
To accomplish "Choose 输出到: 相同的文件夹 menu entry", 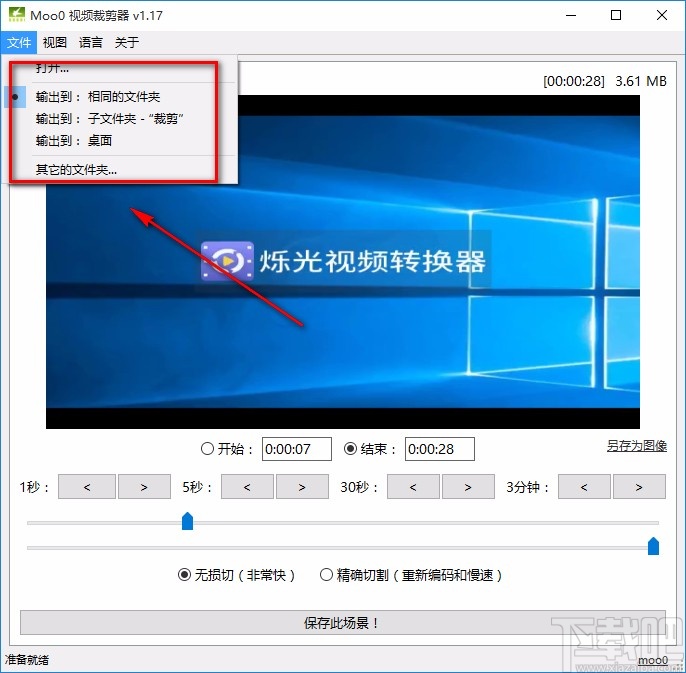I will click(x=120, y=97).
